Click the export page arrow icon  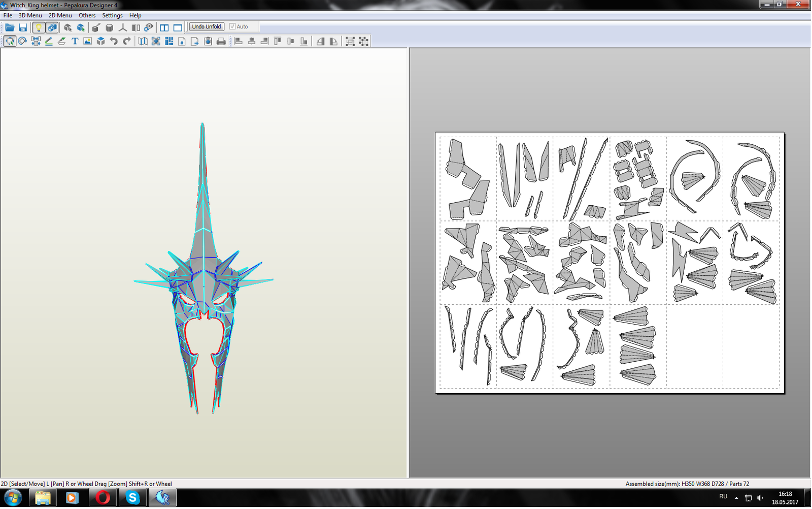pyautogui.click(x=195, y=41)
